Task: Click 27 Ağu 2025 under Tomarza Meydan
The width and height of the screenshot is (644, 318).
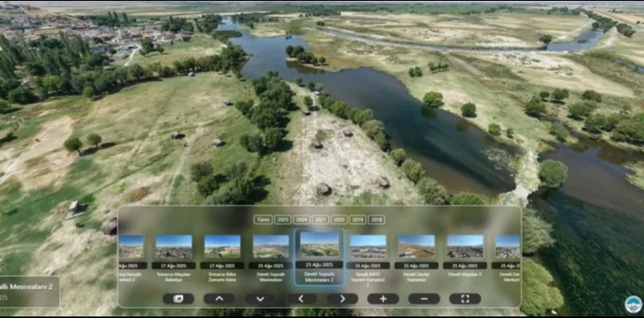Action: point(173,266)
